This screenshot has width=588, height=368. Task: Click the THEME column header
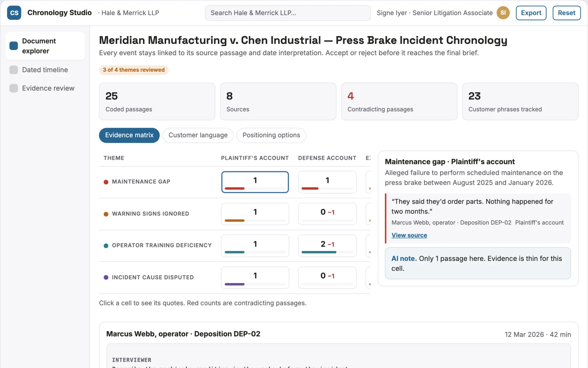pos(114,158)
